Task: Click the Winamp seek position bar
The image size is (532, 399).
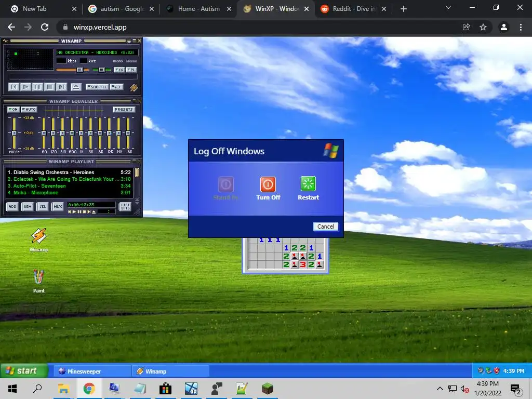Action: pyautogui.click(x=72, y=78)
